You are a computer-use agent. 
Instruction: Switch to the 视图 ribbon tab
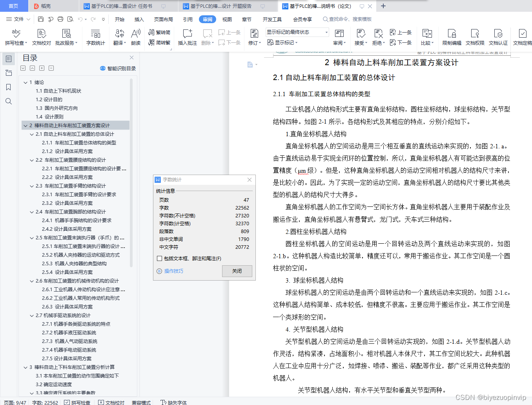227,19
